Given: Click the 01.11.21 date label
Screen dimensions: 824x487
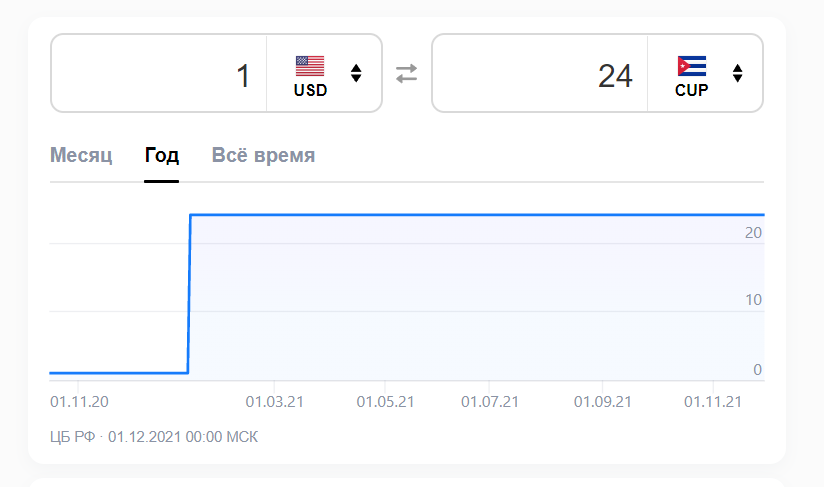Looking at the screenshot, I should pos(712,402).
